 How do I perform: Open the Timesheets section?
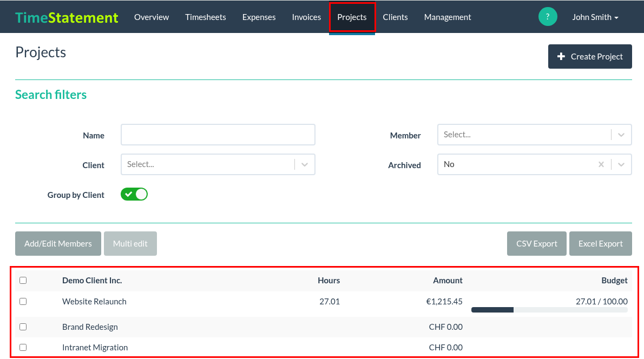pos(205,17)
